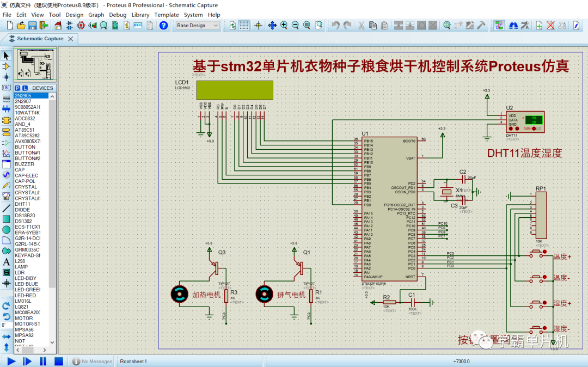Remove sheet with the red X icon
This screenshot has width=588, height=367.
[x=550, y=25]
